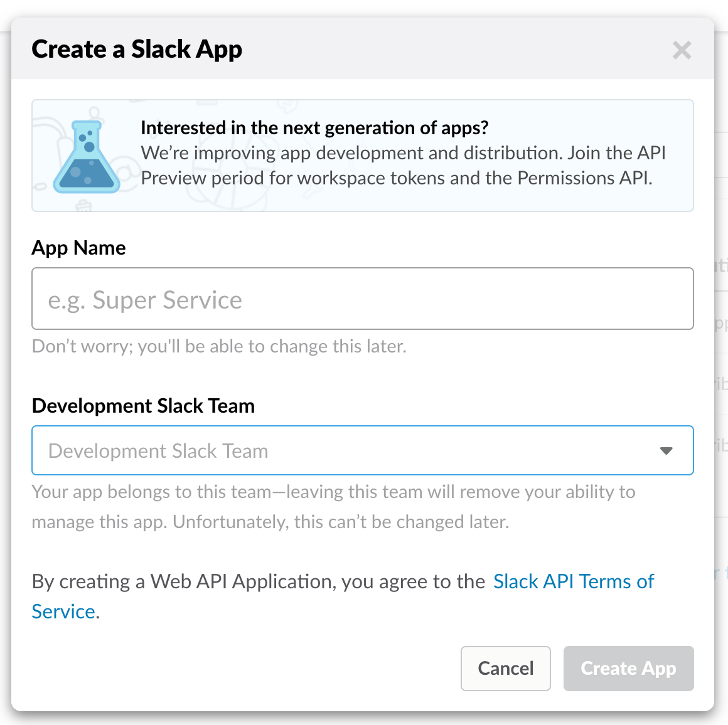This screenshot has height=725, width=728.
Task: Click the 'App Name' field label
Action: coord(78,248)
